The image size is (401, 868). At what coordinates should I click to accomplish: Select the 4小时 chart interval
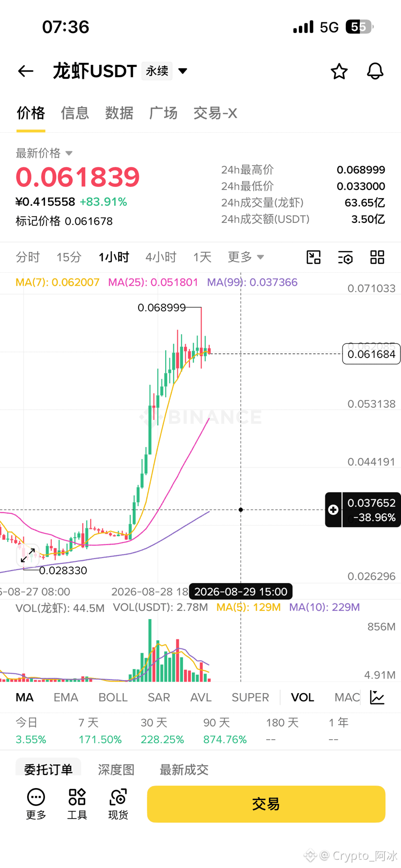(161, 257)
